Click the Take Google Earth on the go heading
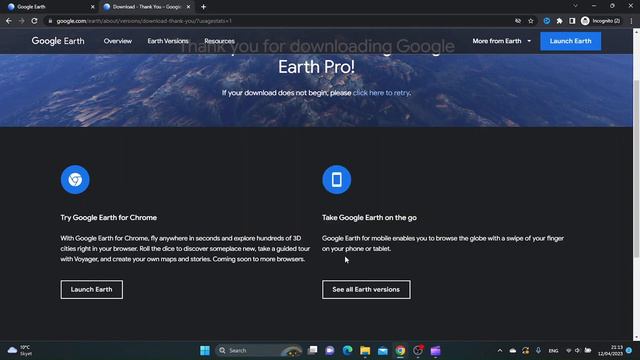 tap(369, 218)
